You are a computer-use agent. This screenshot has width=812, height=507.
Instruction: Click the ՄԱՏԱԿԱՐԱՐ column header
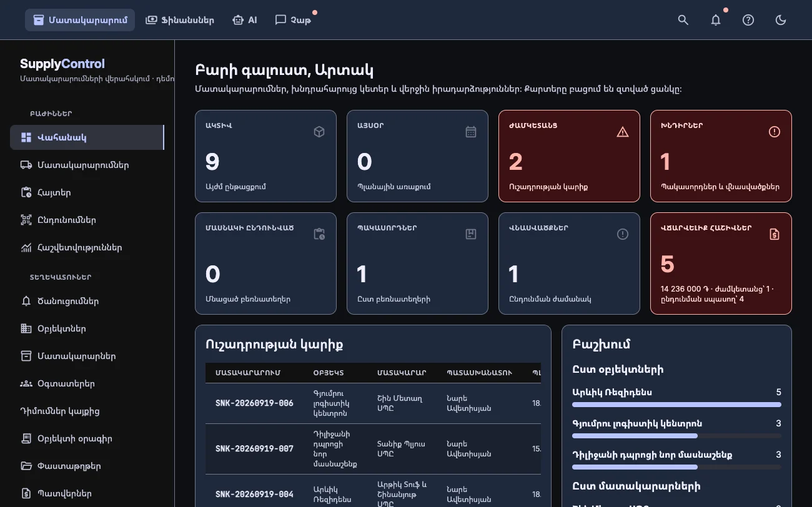pos(402,373)
